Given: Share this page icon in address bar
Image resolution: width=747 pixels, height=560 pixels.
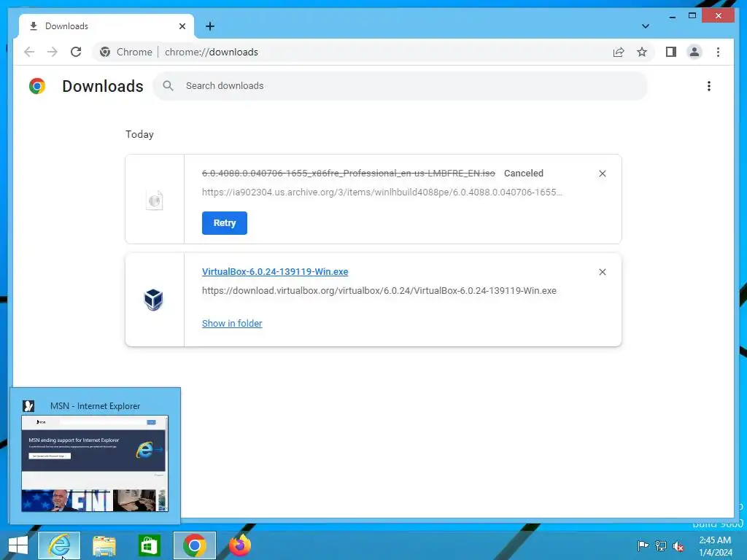Looking at the screenshot, I should (x=619, y=52).
